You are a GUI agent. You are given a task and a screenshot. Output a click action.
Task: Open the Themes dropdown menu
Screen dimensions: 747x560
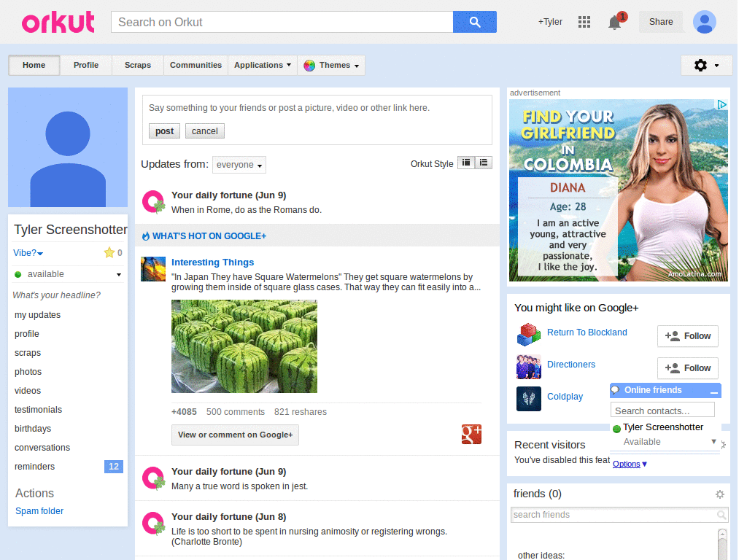click(331, 65)
